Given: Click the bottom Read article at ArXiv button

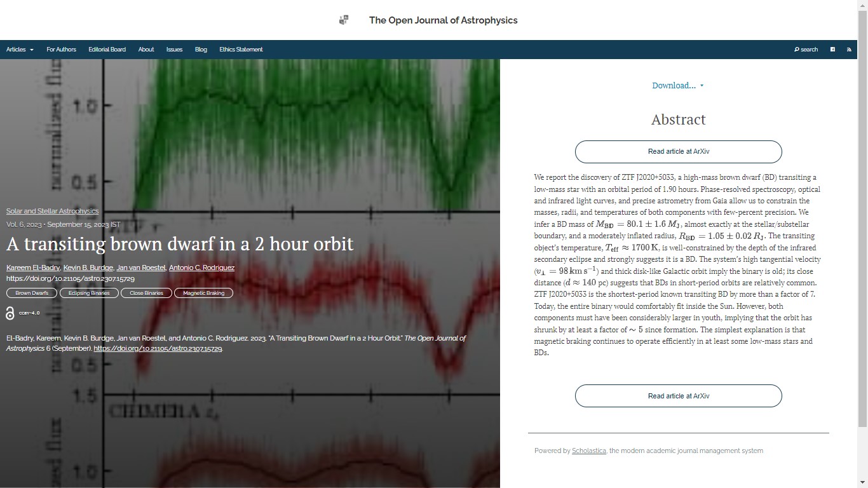Looking at the screenshot, I should click(x=678, y=396).
